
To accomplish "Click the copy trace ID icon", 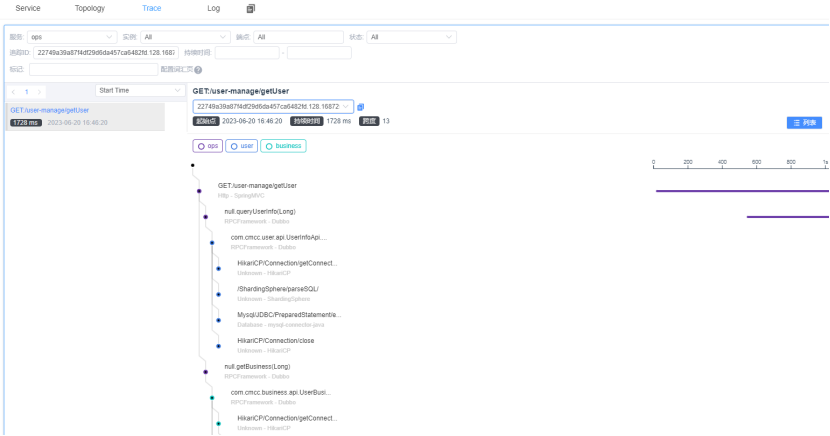I will [x=361, y=107].
